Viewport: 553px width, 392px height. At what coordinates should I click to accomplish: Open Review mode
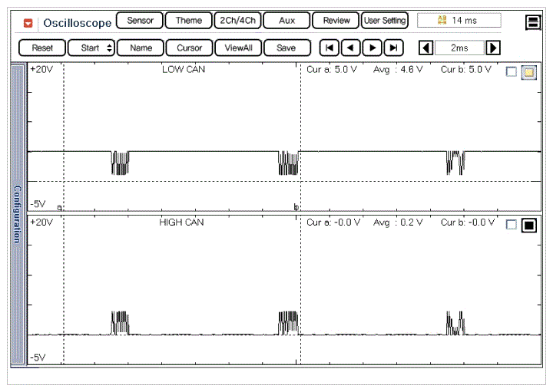pos(336,21)
